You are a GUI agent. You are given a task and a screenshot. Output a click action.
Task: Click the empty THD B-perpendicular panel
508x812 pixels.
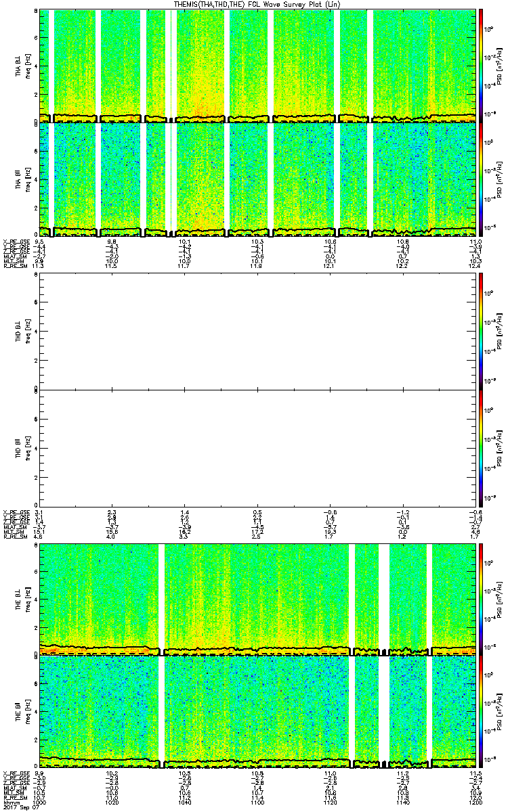[259, 332]
